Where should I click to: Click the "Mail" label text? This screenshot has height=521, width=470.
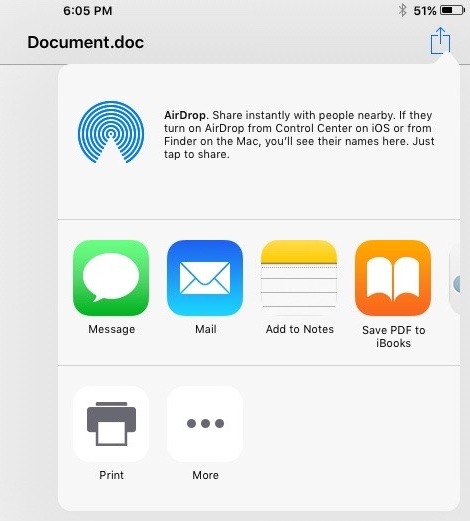(206, 329)
